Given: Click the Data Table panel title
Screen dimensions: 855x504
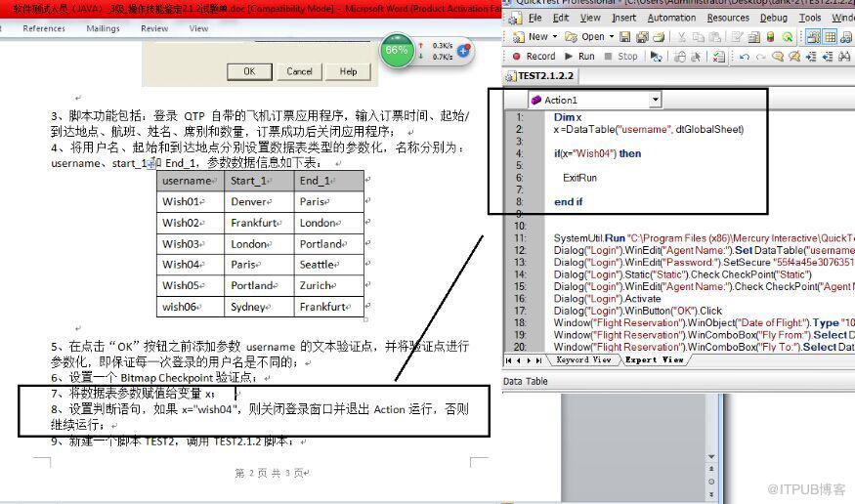Looking at the screenshot, I should (x=525, y=381).
